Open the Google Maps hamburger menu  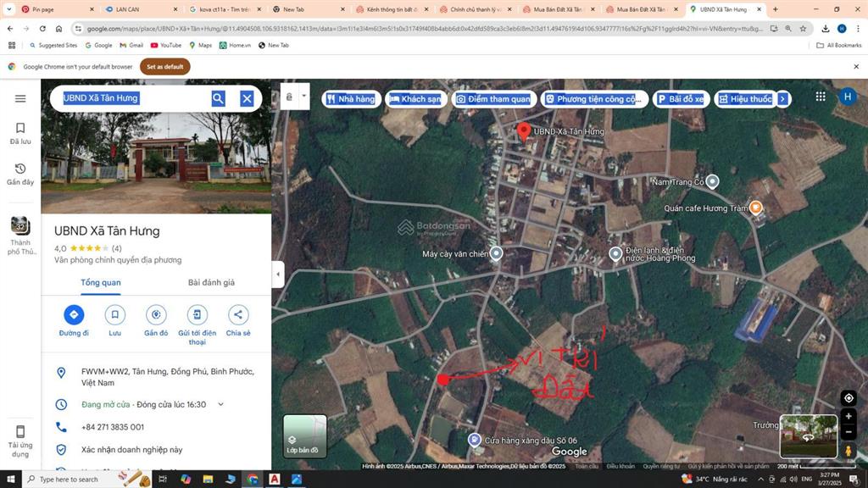(20, 98)
